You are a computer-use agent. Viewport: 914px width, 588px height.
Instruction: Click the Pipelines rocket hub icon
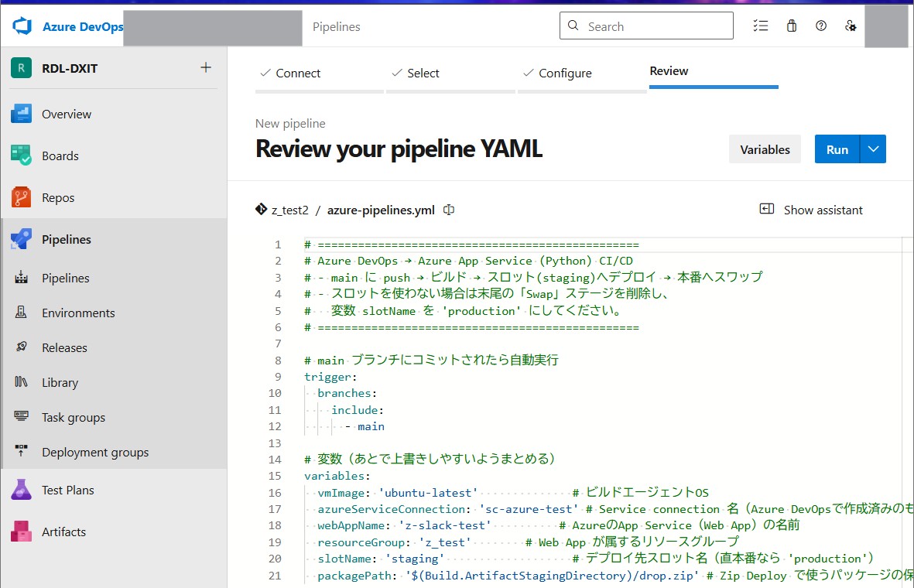point(22,239)
